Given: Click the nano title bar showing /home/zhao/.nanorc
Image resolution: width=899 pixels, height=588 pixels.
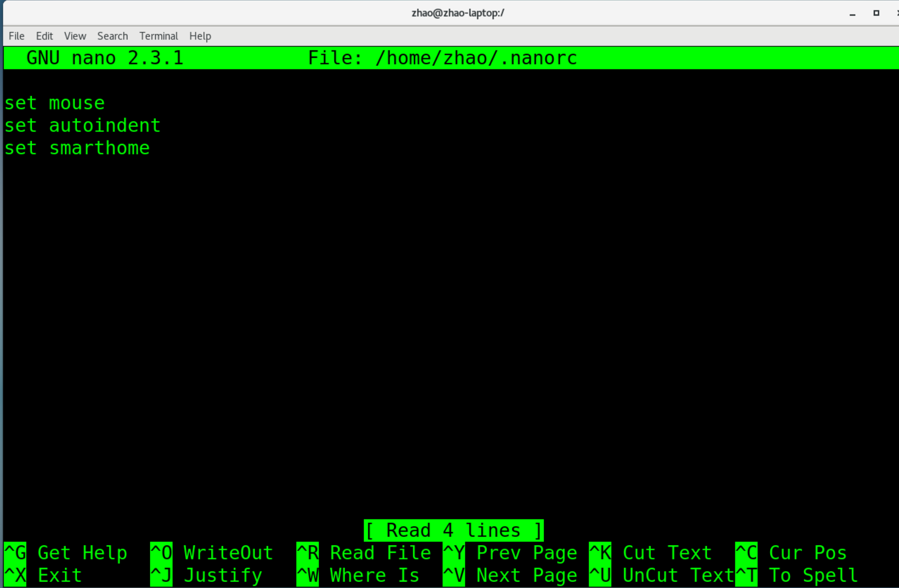Looking at the screenshot, I should click(442, 57).
